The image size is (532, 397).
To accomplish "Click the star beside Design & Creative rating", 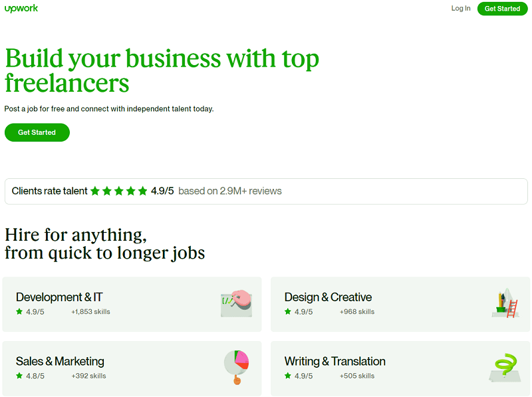I will coord(288,311).
